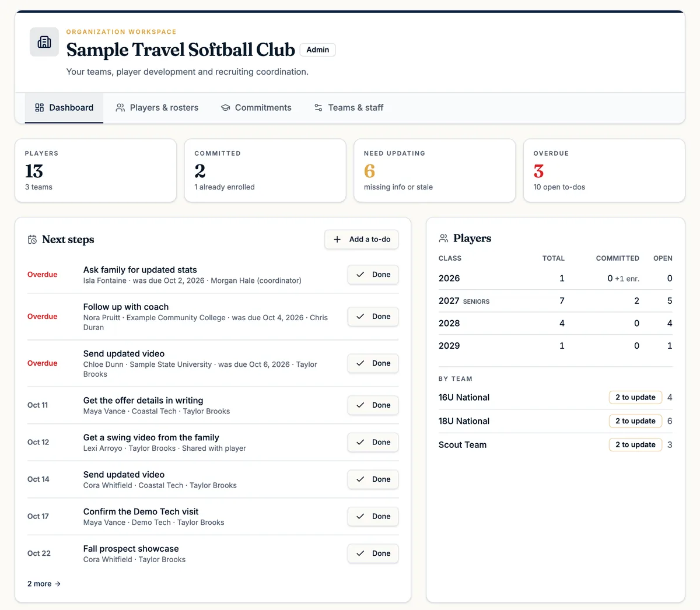Open the Commitments tab

click(x=256, y=108)
